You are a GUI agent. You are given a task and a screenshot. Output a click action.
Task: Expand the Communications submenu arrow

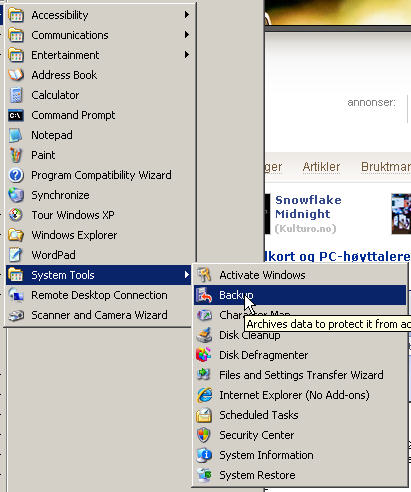[187, 35]
